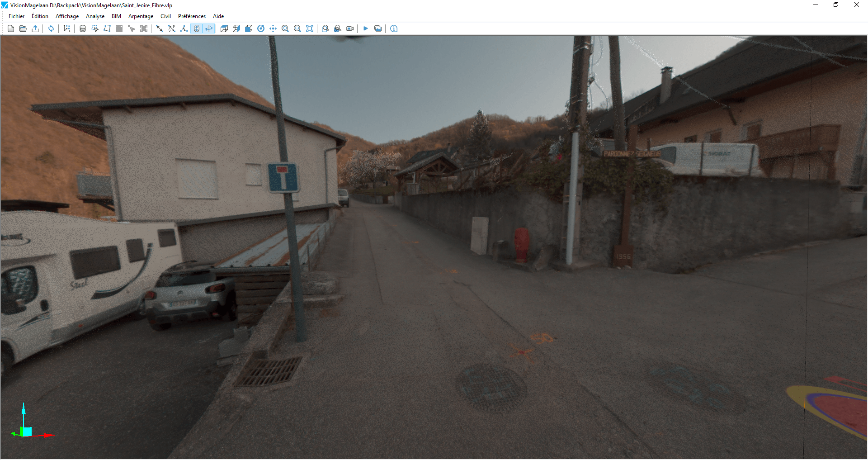Image resolution: width=868 pixels, height=460 pixels.
Task: Toggle the vertical navigation mode button
Action: (x=197, y=28)
